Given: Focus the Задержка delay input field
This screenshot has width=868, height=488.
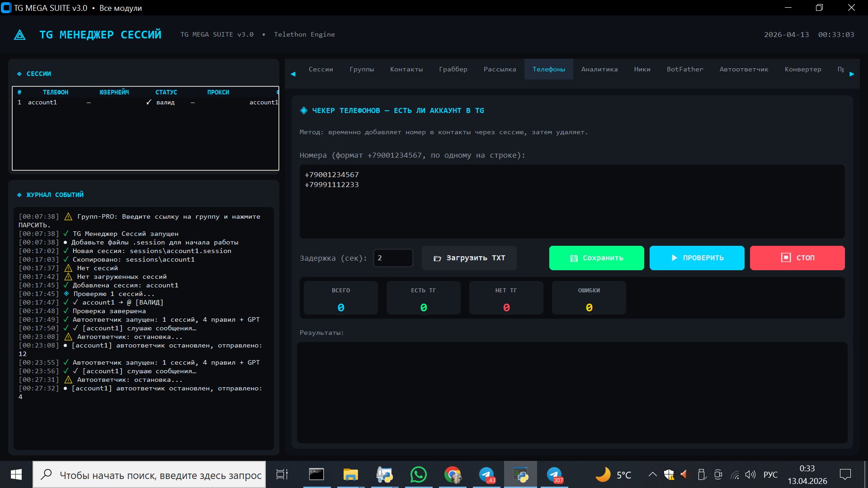Looking at the screenshot, I should (x=393, y=258).
